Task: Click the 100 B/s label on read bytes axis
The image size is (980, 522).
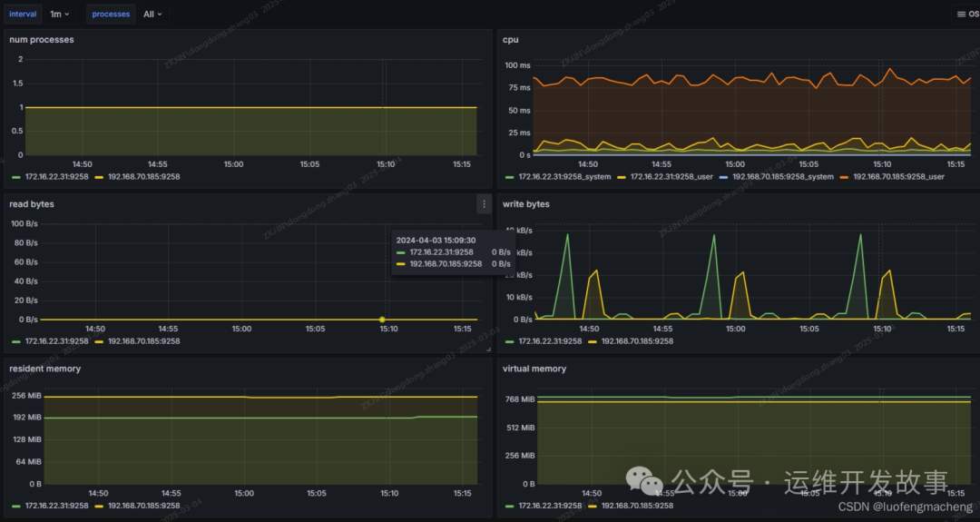Action: click(24, 224)
